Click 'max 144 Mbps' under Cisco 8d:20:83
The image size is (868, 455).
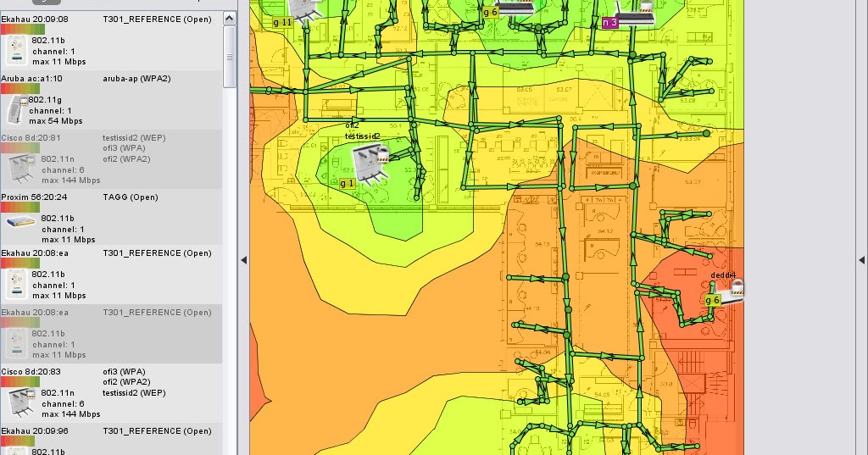pos(71,414)
